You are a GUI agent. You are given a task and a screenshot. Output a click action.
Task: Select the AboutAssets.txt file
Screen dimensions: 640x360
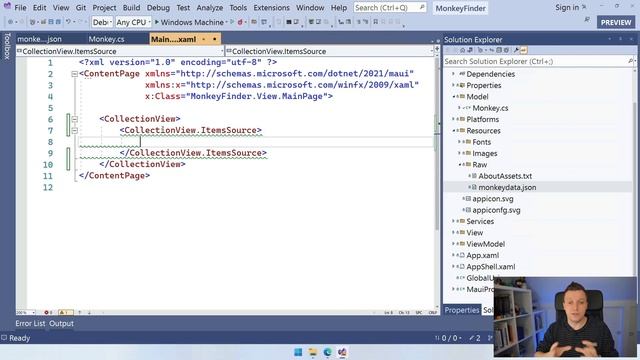pos(505,176)
